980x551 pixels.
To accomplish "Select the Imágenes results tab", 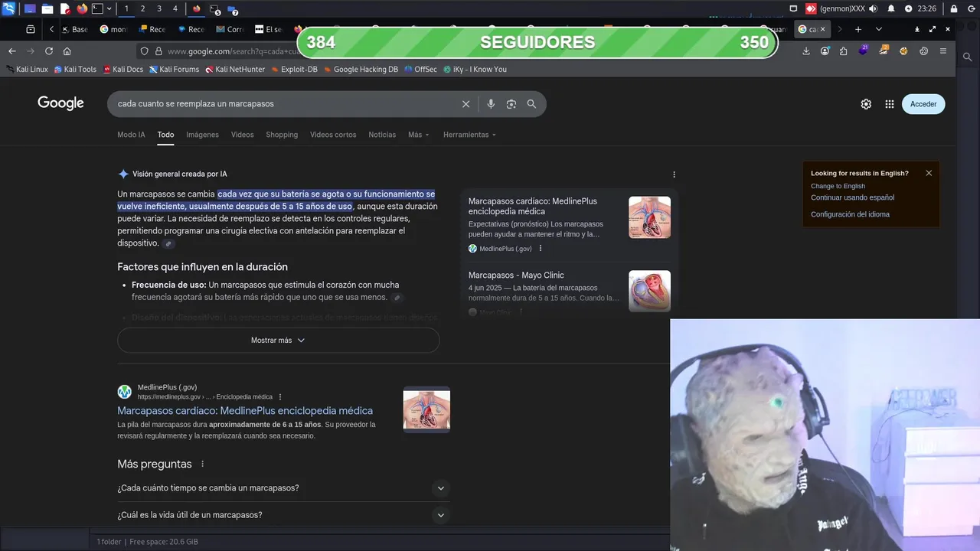I will click(202, 135).
